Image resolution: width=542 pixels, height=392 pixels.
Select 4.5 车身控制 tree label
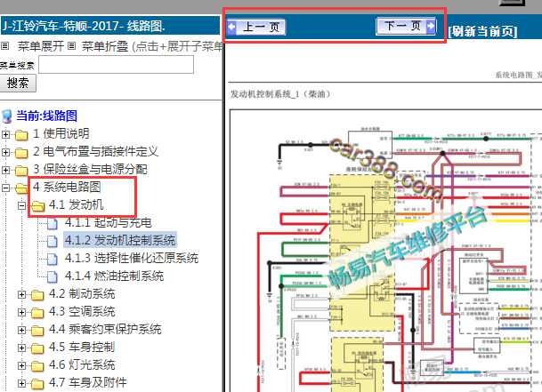click(82, 347)
